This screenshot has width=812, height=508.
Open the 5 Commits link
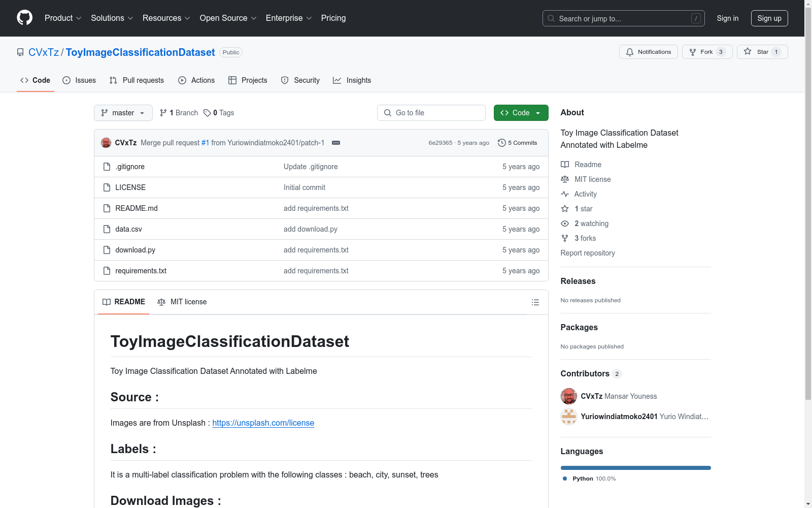[x=518, y=143]
